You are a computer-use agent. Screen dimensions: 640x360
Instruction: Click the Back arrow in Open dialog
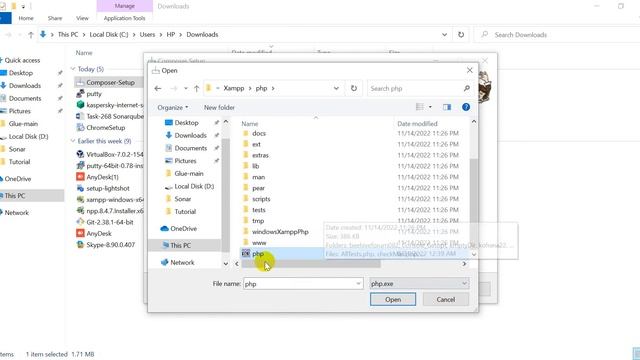tap(158, 88)
